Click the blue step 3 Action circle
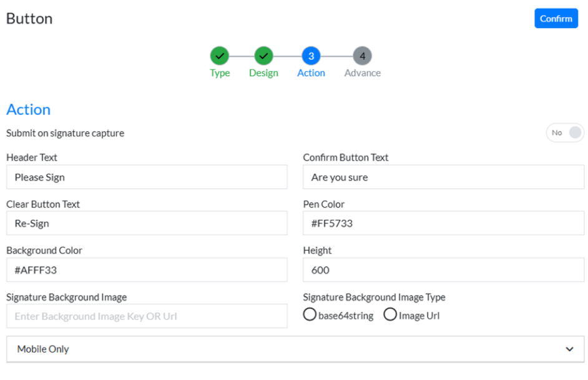588x380 pixels. pos(311,56)
